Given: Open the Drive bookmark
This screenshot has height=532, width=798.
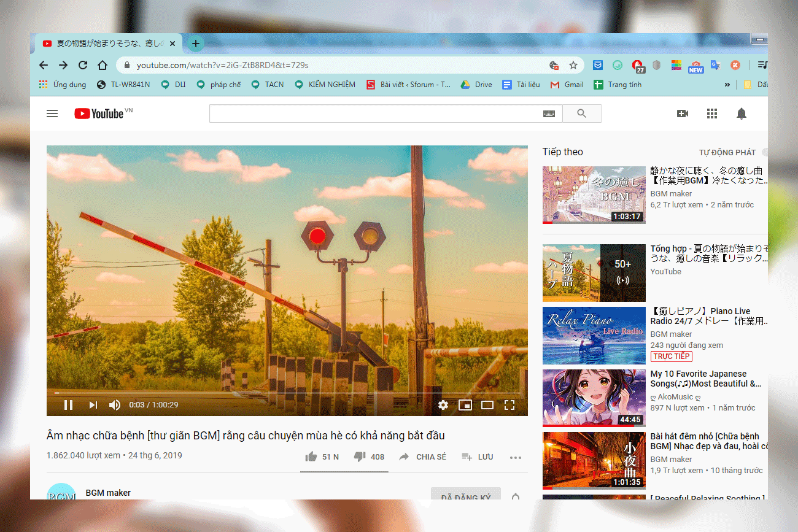Looking at the screenshot, I should click(x=476, y=85).
